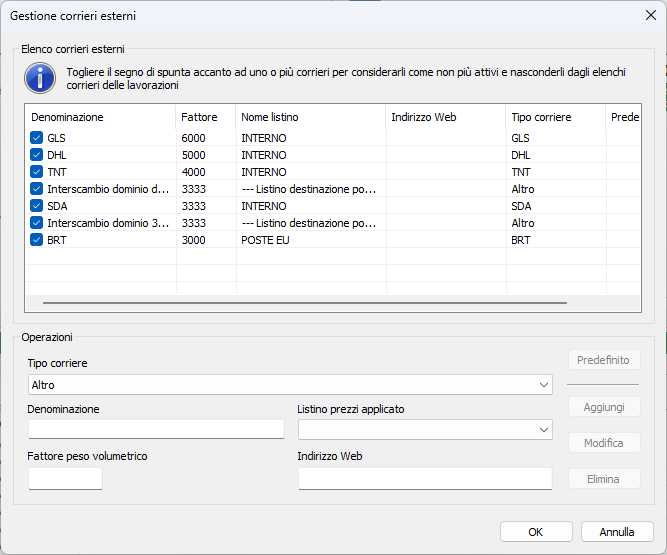Focus the Fattore peso volumetrico field
Image resolution: width=667 pixels, height=555 pixels.
(65, 479)
